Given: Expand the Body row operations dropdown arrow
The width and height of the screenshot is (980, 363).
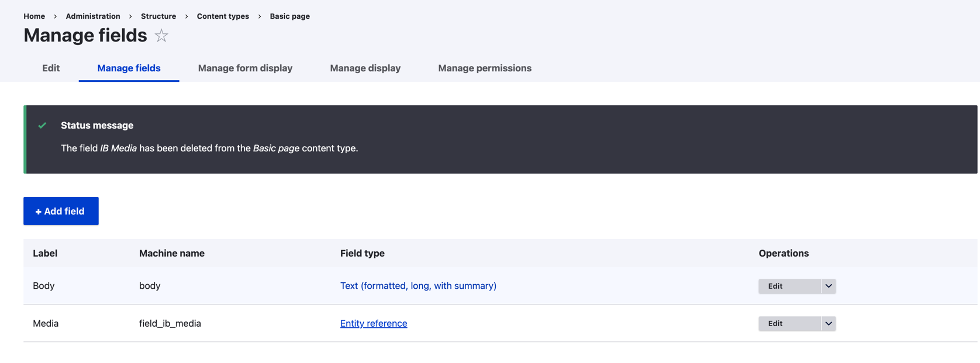Looking at the screenshot, I should coord(829,286).
